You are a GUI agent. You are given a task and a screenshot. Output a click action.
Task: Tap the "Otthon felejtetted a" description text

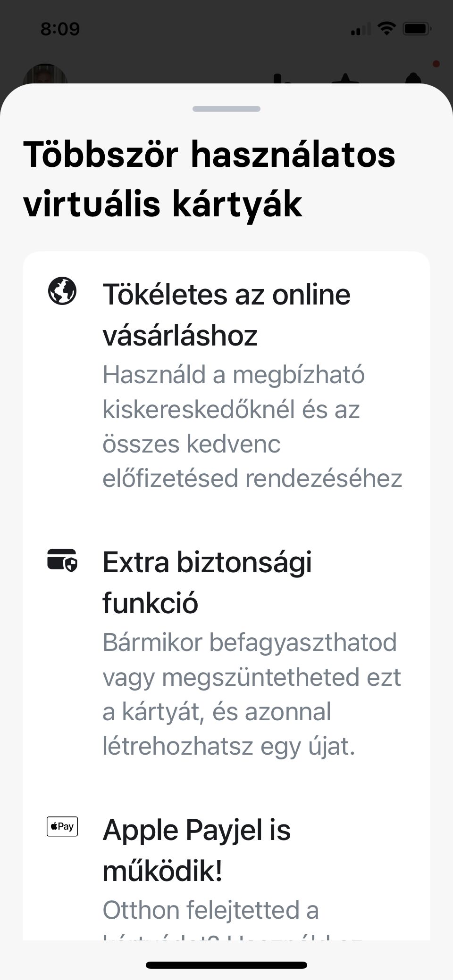(x=210, y=910)
